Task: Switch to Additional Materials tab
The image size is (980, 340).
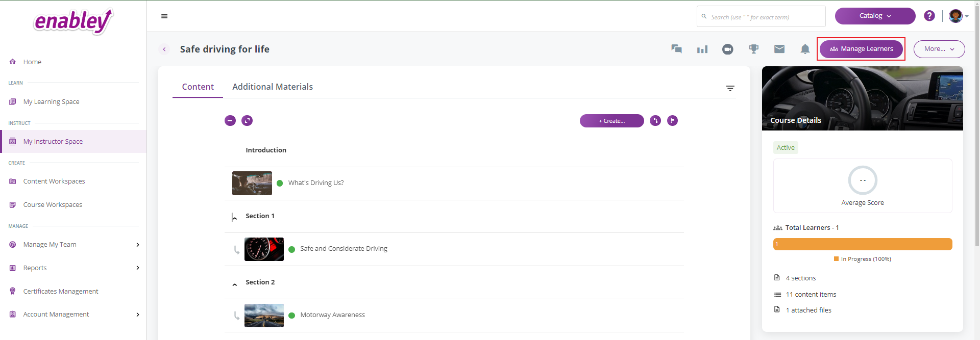Action: [273, 87]
